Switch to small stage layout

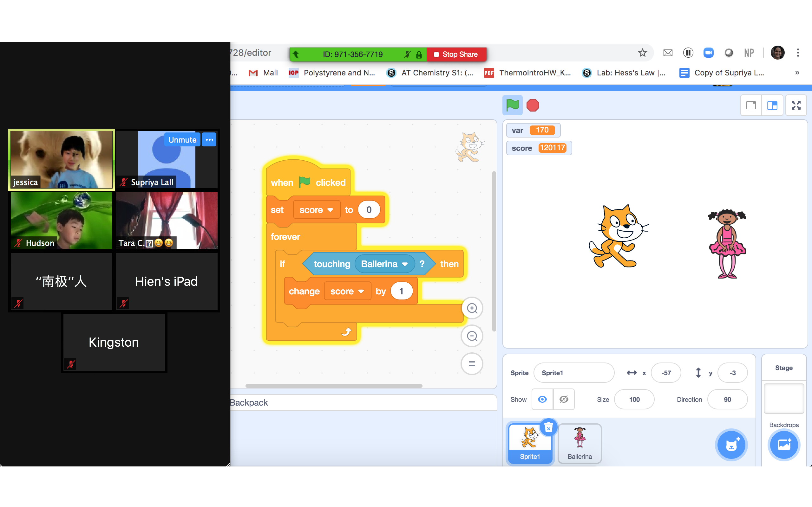751,105
